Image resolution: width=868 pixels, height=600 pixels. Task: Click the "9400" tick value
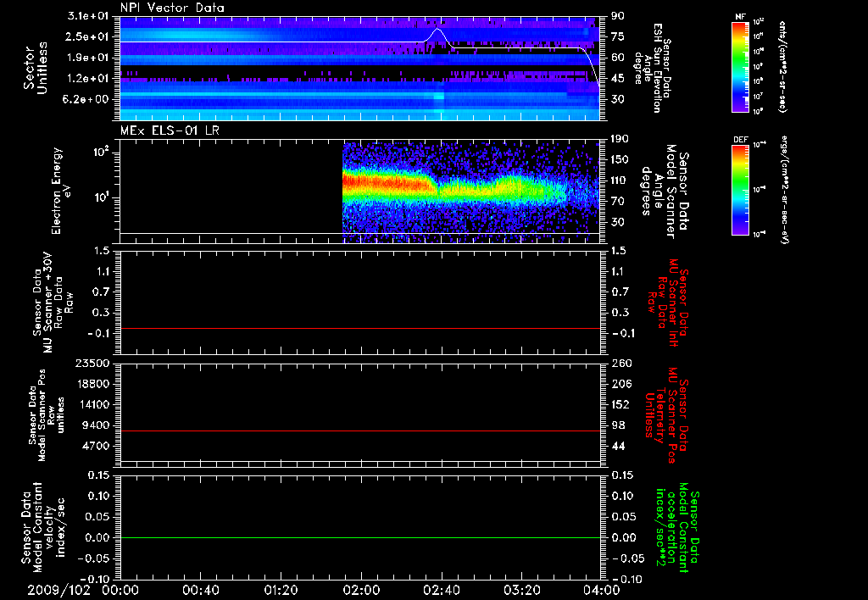point(97,425)
